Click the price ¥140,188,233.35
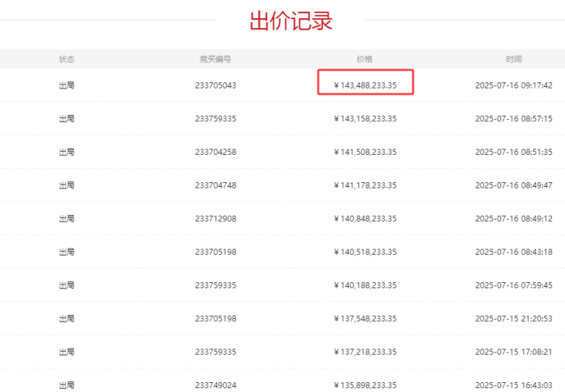 click(x=366, y=285)
